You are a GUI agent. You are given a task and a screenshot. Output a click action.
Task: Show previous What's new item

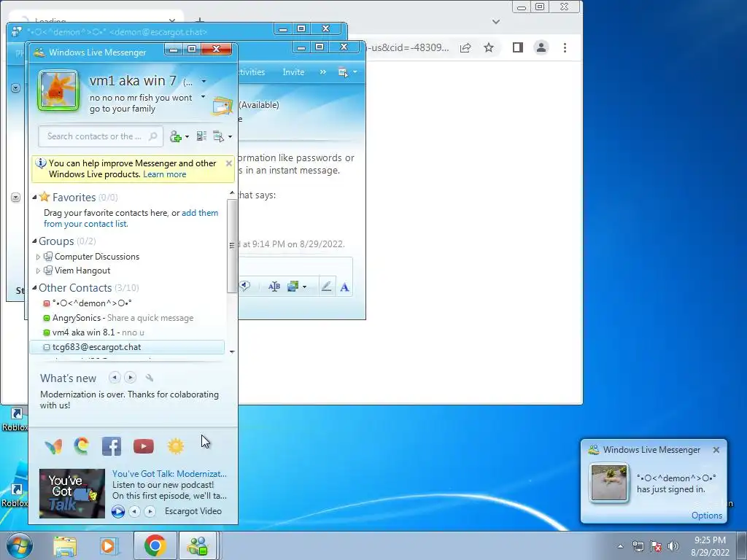click(x=115, y=378)
